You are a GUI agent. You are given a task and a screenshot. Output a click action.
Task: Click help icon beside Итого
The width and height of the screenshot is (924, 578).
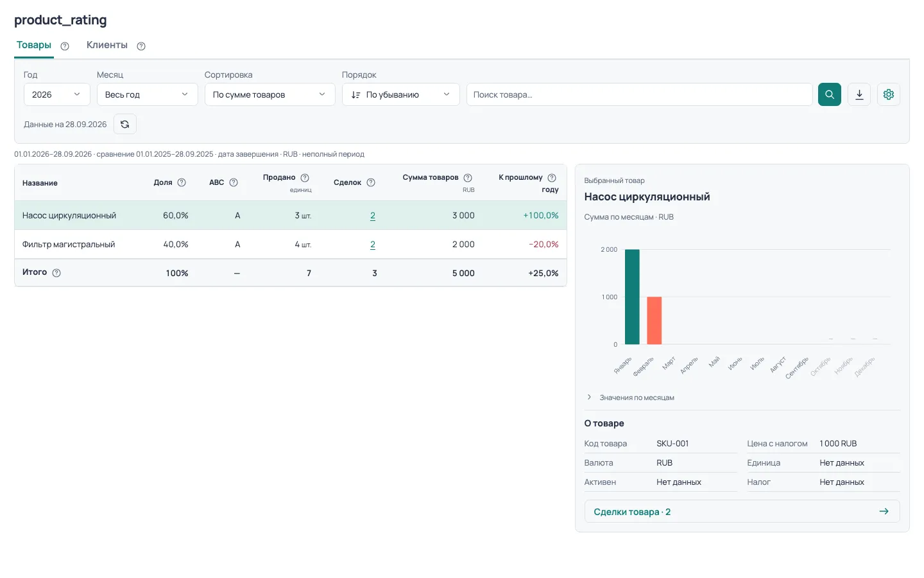tap(56, 273)
